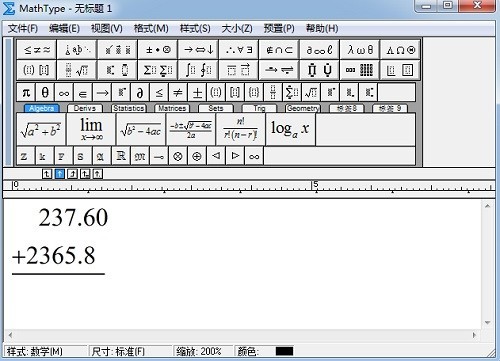Insert circled plus ⊕ symbol
This screenshot has width=500, height=361.
pyautogui.click(x=197, y=156)
